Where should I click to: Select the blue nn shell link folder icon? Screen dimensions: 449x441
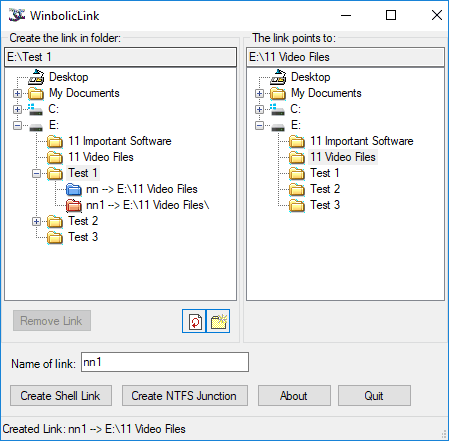tap(74, 189)
